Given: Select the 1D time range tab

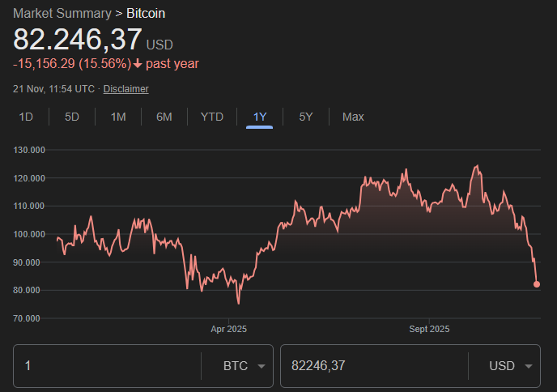Looking at the screenshot, I should click(x=26, y=117).
